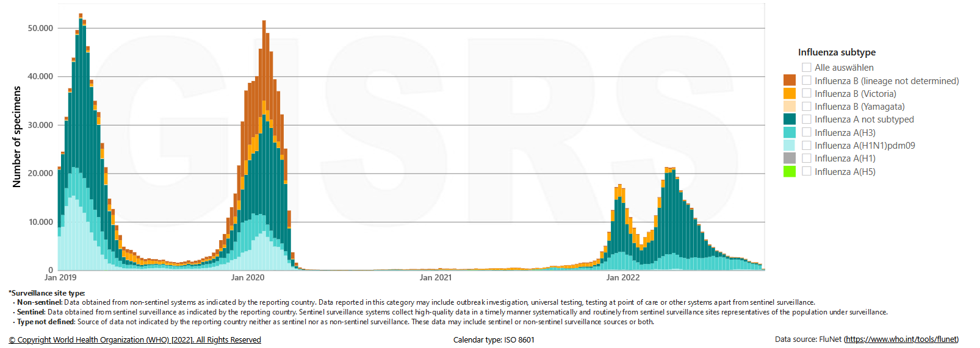This screenshot has width=980, height=348.
Task: Check the 'Alle auswählen' checkbox
Action: [806, 68]
